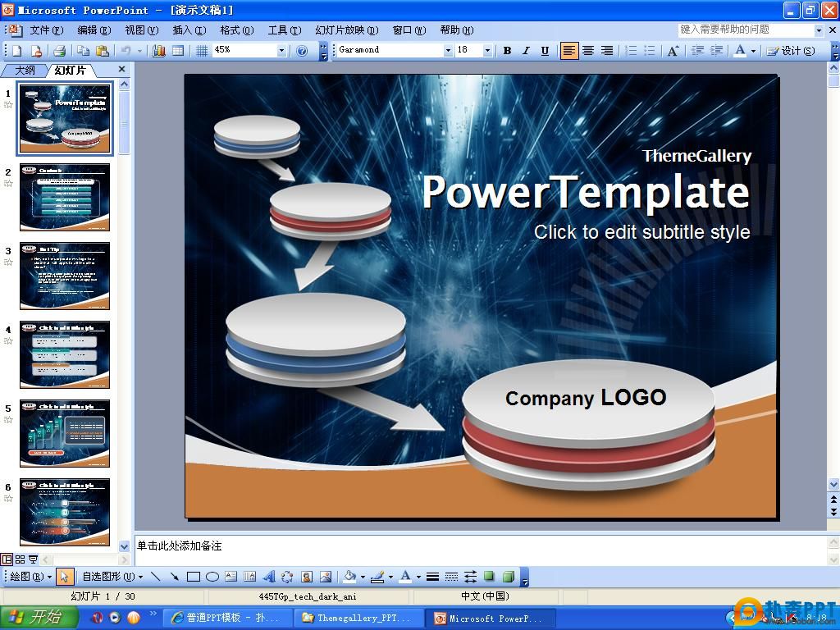Screen dimensions: 840x630
Task: Switch to 普通PPT模板 browser taskbar item
Action: point(227,618)
